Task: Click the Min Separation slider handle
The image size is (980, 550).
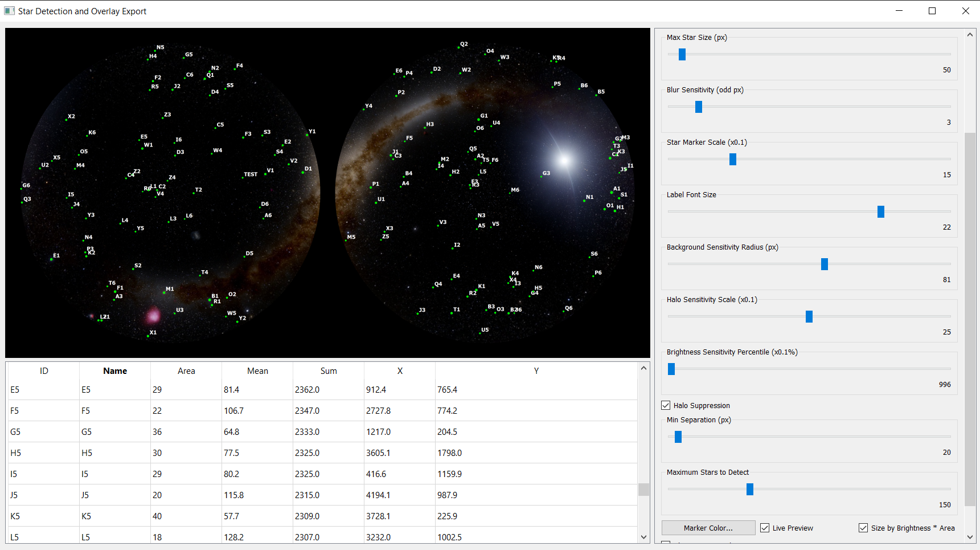Action: [678, 437]
